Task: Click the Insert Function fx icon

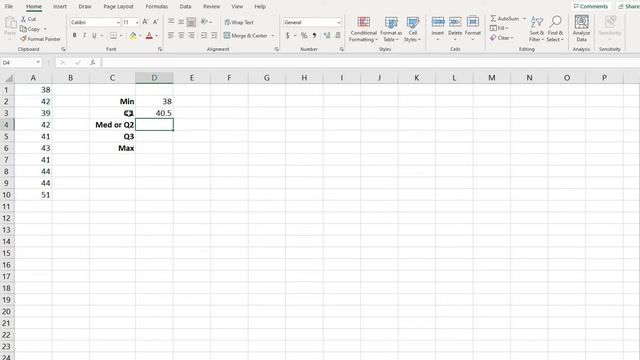Action: pyautogui.click(x=93, y=62)
